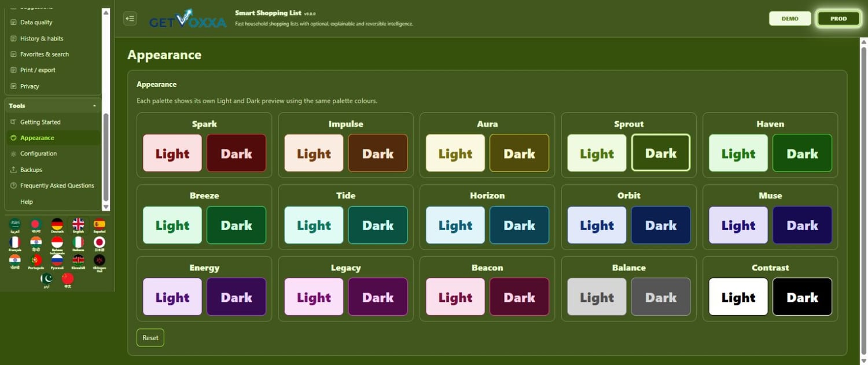Select the Orbit Light palette swatch

[597, 225]
